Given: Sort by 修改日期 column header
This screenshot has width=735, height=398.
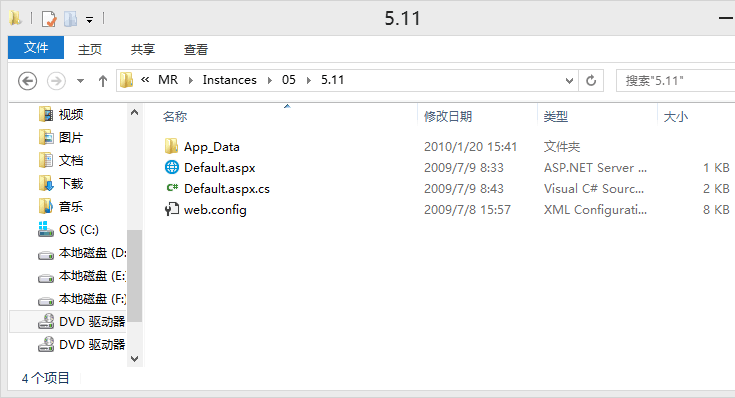Looking at the screenshot, I should click(x=448, y=117).
